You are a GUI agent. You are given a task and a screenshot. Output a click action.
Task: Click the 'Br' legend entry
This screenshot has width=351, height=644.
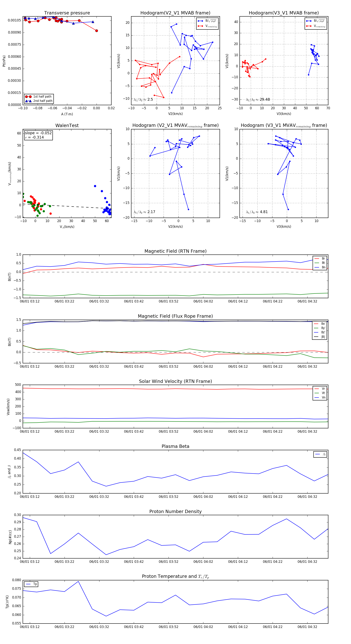[320, 259]
